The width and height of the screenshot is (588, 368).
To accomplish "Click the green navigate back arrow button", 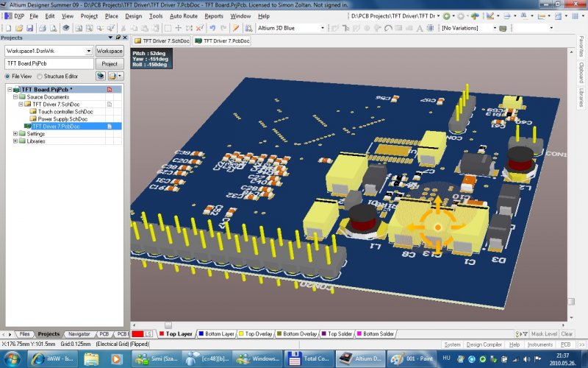I will [446, 16].
